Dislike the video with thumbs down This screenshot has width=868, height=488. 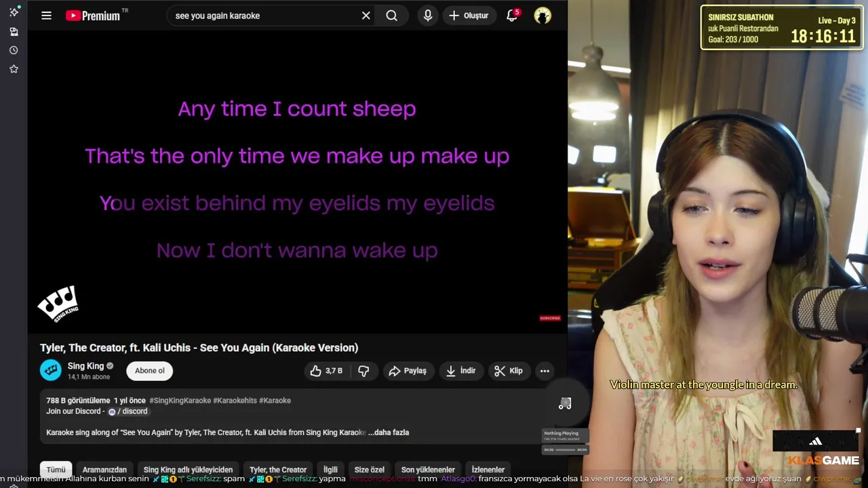click(364, 371)
